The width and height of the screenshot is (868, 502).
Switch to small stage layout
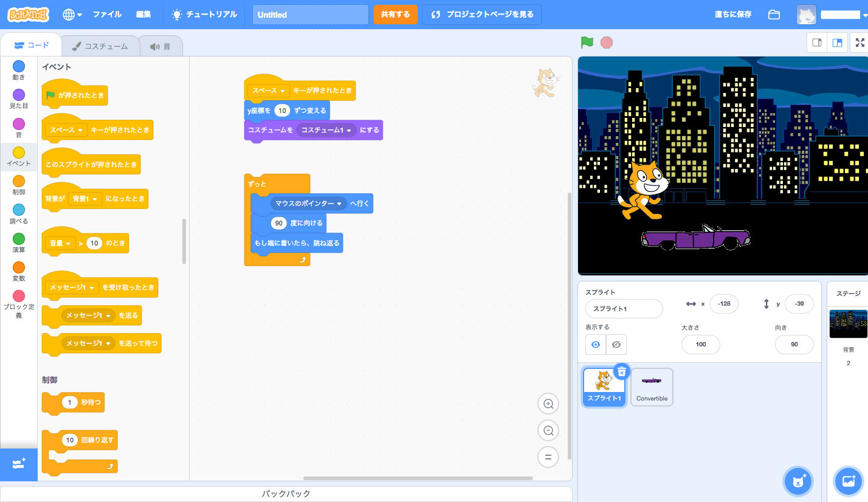817,43
